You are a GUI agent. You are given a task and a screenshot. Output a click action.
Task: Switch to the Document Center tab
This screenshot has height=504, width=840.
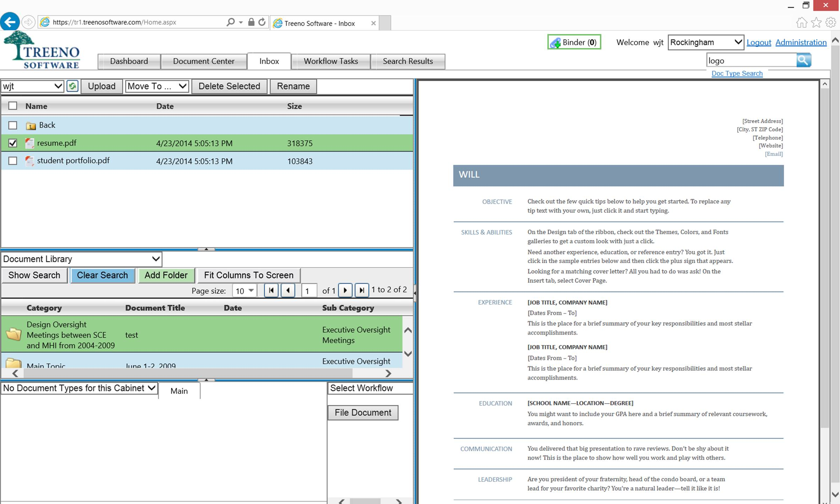pos(204,61)
